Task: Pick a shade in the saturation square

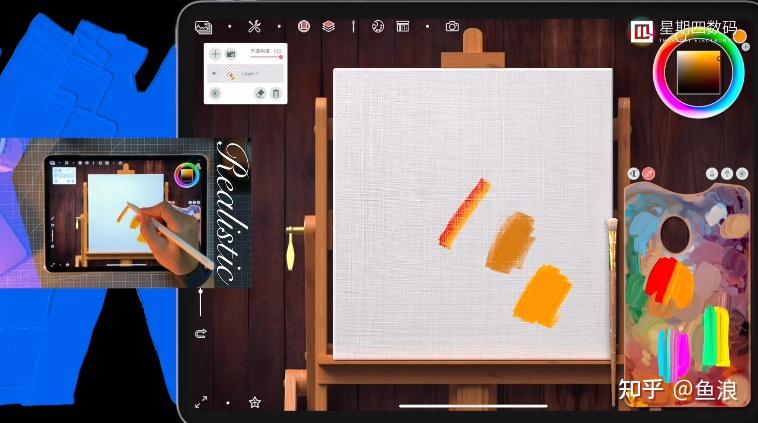Action: tap(698, 73)
